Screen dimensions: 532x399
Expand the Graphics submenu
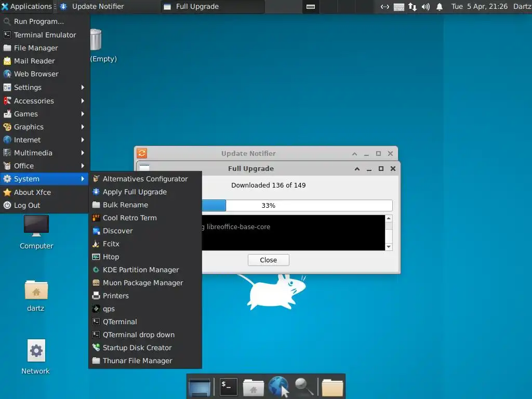click(44, 127)
